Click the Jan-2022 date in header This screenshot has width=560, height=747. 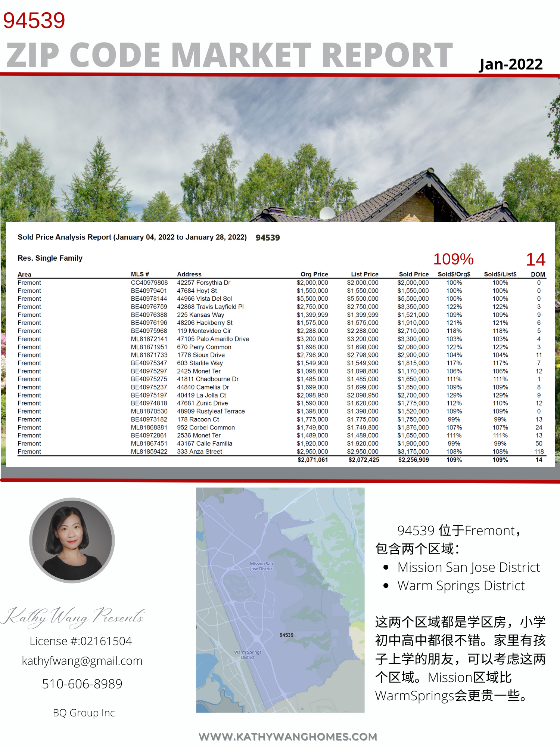point(510,64)
